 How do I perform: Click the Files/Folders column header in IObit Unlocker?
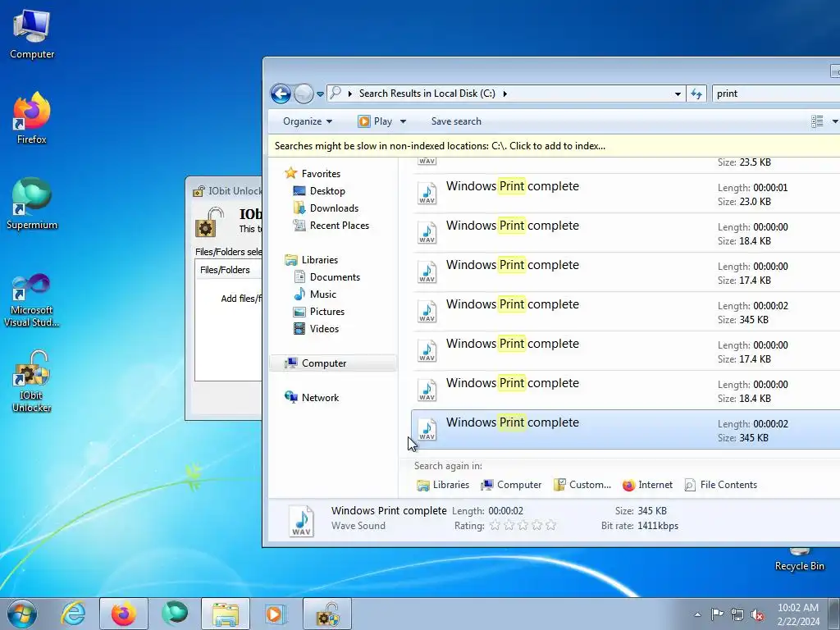[x=228, y=270]
